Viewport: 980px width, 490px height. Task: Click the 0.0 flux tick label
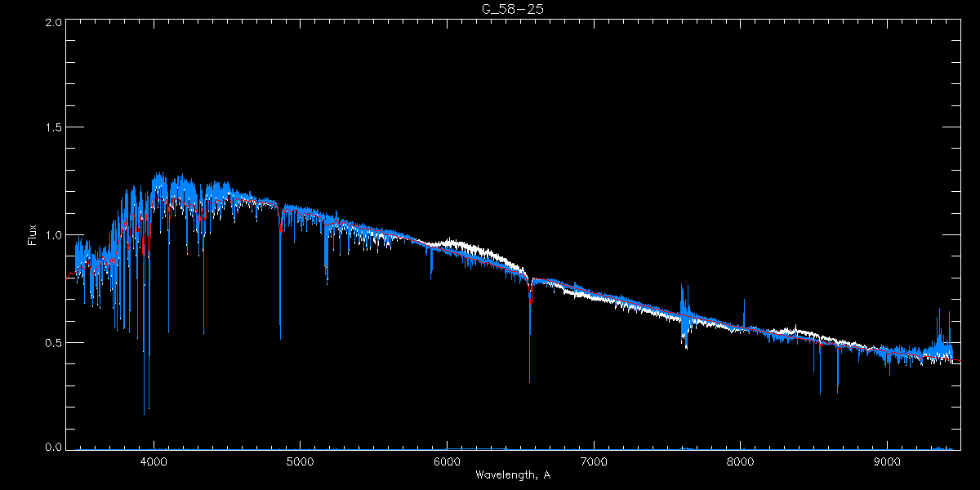[52, 448]
